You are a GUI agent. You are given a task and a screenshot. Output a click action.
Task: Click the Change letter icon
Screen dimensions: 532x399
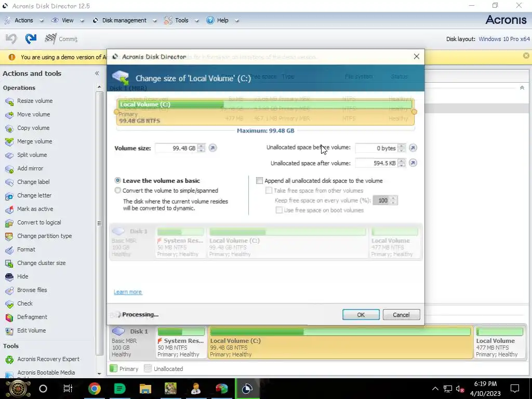pos(9,196)
